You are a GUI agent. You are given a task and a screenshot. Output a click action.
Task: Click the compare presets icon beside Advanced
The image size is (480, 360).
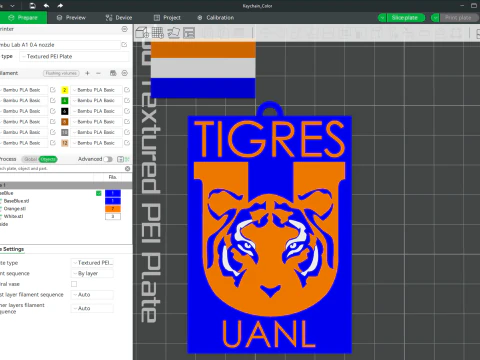point(128,159)
